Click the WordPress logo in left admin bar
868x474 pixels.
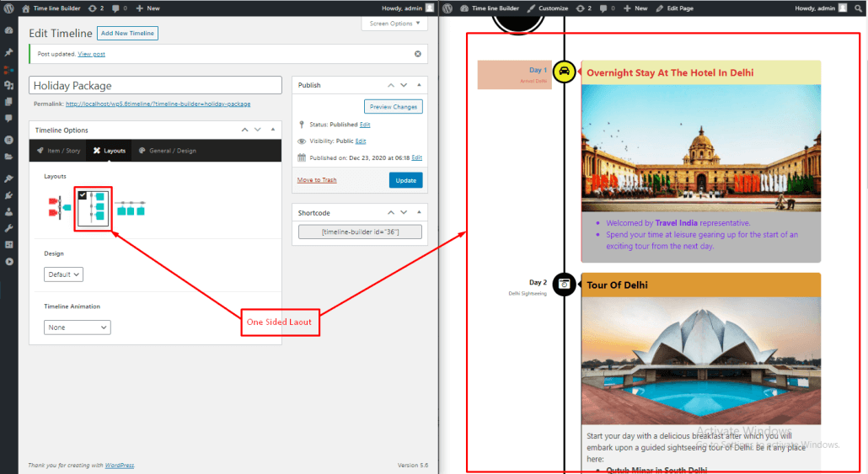coord(9,8)
